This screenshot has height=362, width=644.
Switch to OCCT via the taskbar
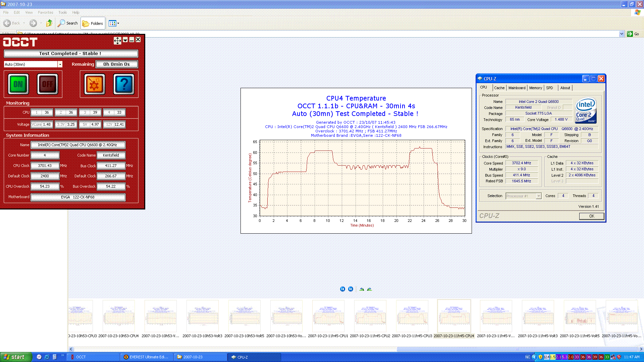pyautogui.click(x=94, y=357)
